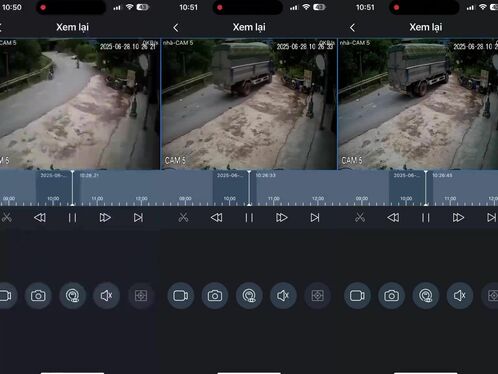Tap the battery indicator in the middle screen
Viewport: 498px width, 374px height.
tap(319, 7)
